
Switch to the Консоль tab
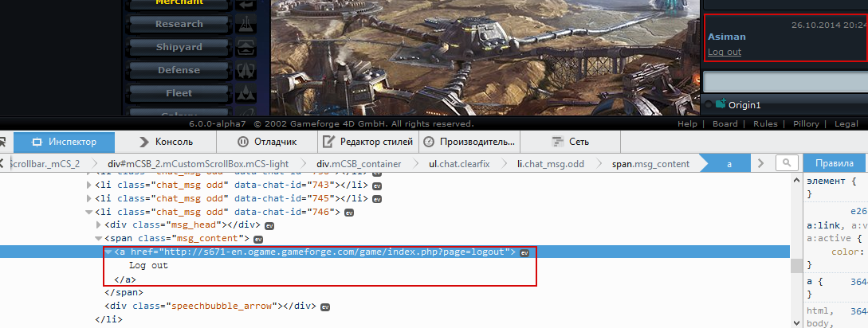166,143
